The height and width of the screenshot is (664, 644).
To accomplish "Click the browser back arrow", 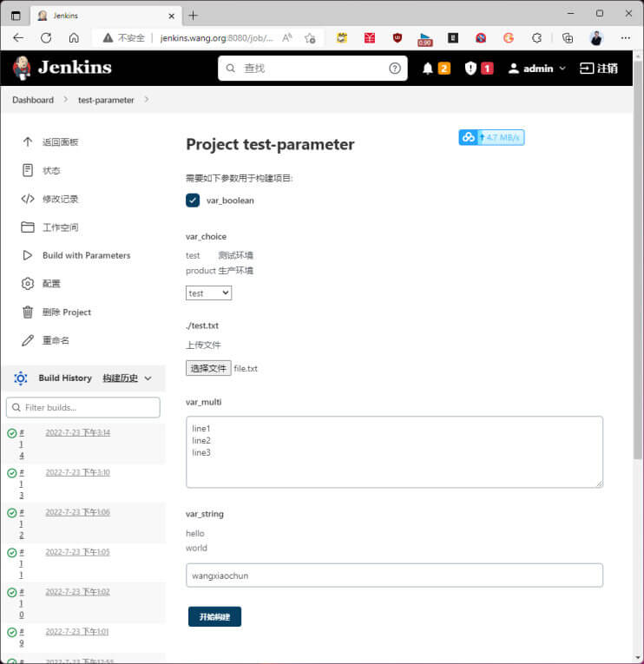I will click(18, 38).
